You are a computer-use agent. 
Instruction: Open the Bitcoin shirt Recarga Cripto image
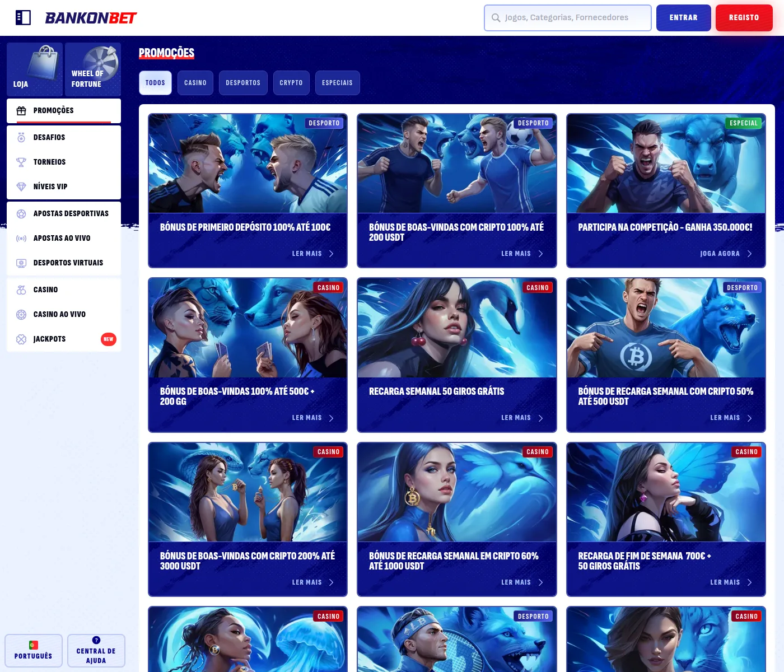[666, 328]
